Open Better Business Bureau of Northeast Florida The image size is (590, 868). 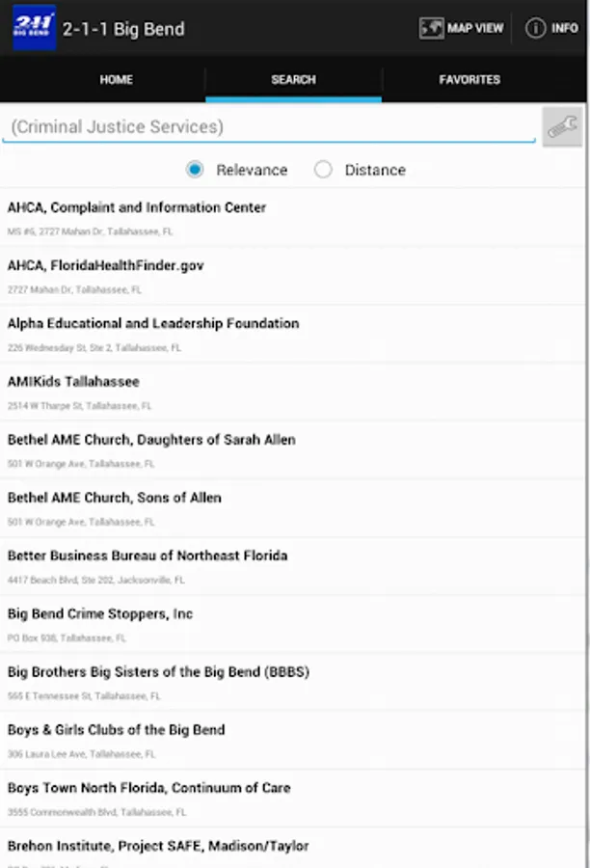(293, 566)
